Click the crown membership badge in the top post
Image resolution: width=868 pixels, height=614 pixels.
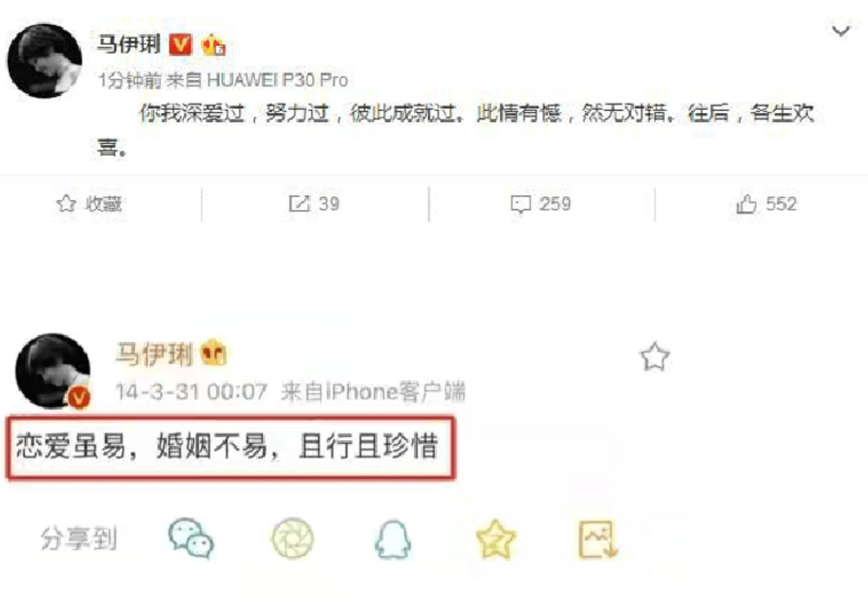point(213,44)
